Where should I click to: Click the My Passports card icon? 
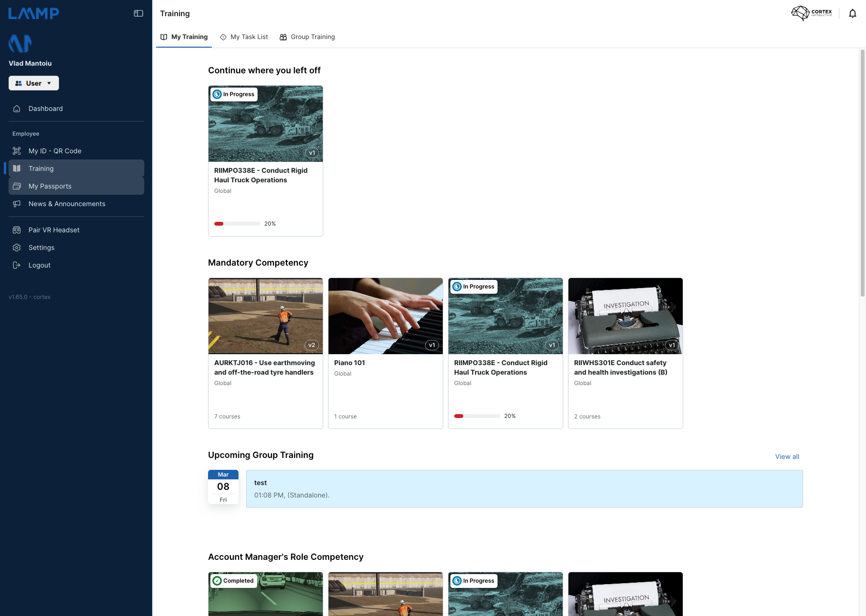(x=17, y=186)
